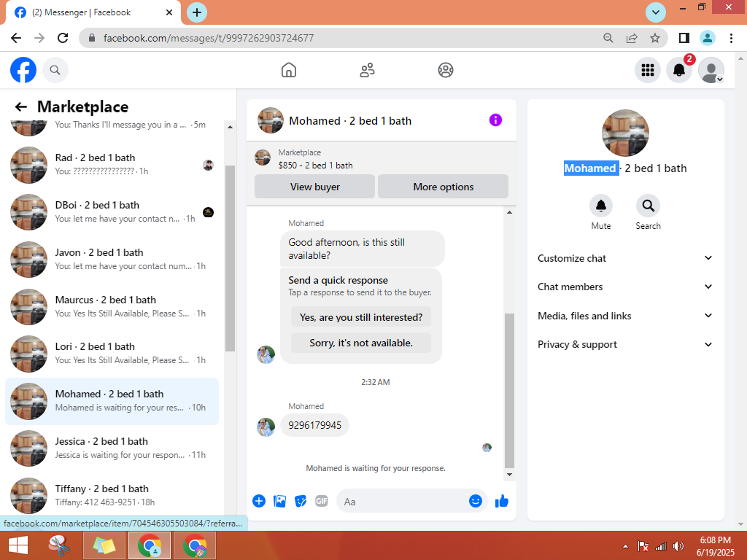Viewport: 747px width, 560px height.
Task: Open notifications bell with badge
Action: pyautogui.click(x=679, y=70)
